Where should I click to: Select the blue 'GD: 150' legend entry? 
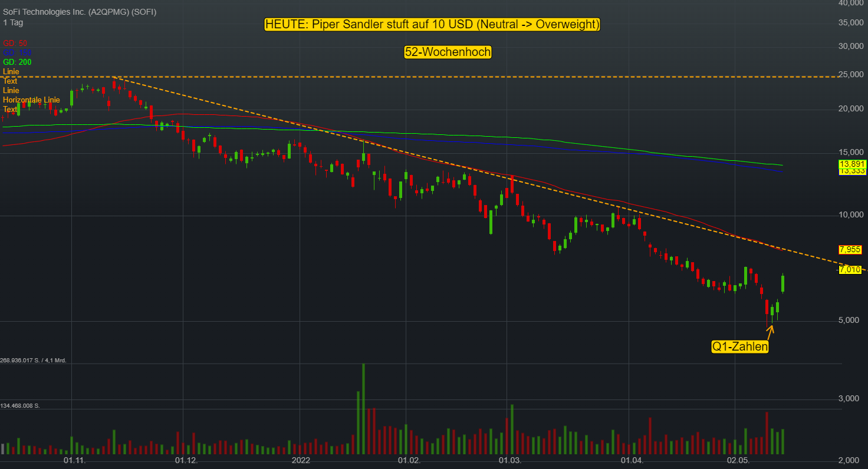tap(17, 53)
